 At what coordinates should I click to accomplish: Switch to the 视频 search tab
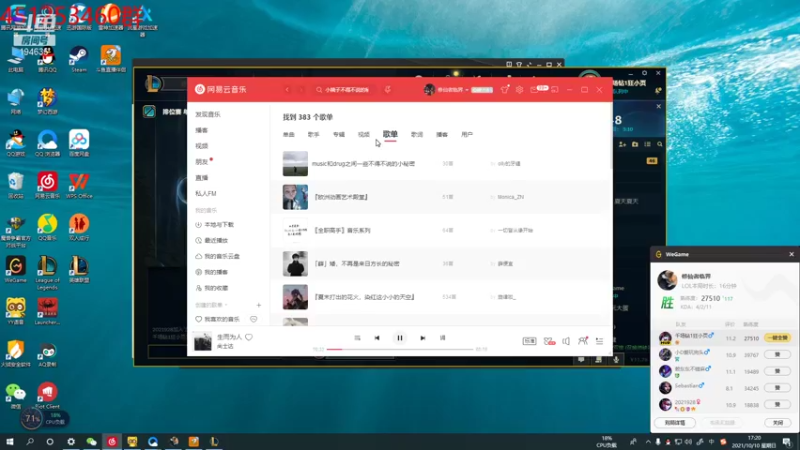[x=364, y=135]
